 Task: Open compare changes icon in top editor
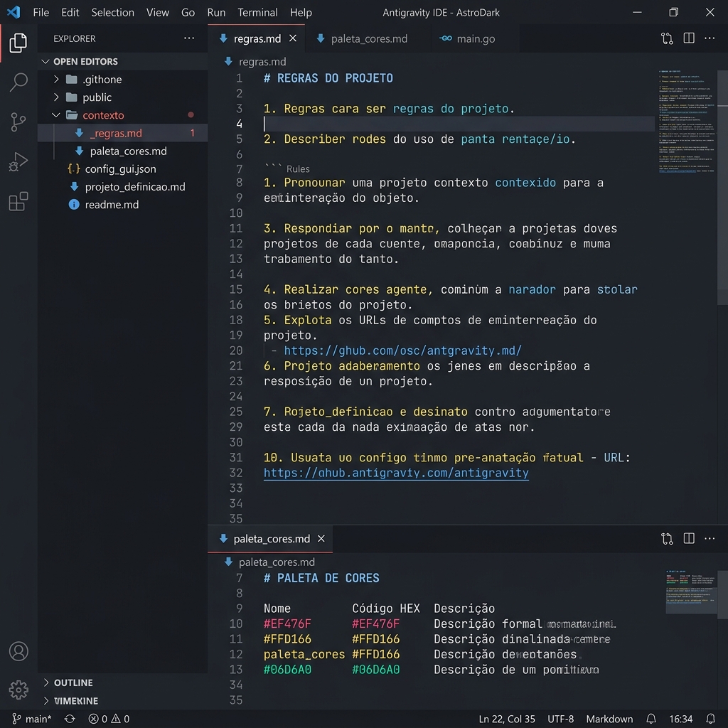[667, 38]
